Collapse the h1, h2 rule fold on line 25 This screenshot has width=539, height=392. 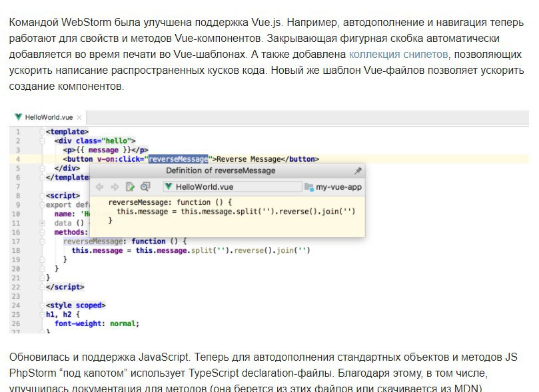42,314
